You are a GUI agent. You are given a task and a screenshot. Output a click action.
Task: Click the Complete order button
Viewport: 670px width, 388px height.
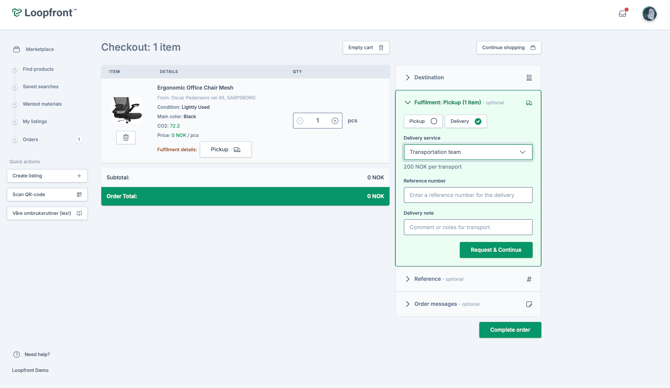tap(510, 330)
